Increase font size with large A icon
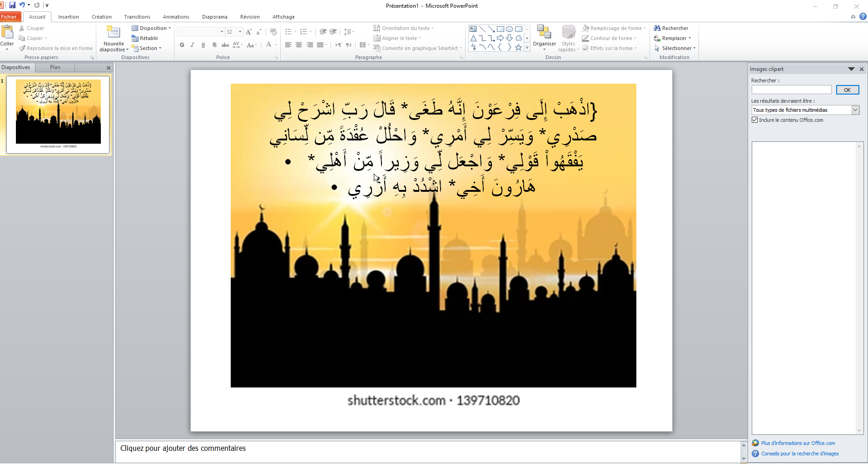Screen dimensions: 868x464 coord(248,32)
